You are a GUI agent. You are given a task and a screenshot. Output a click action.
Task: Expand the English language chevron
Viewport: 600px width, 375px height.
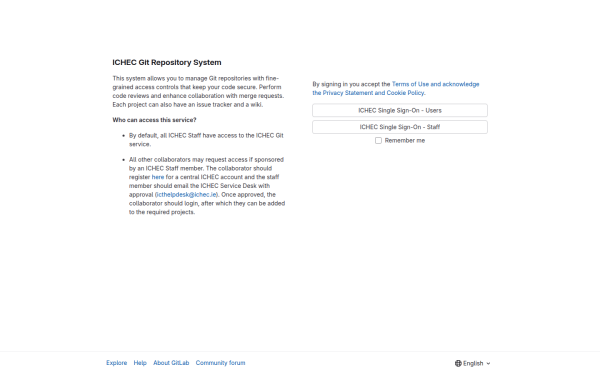pos(488,363)
